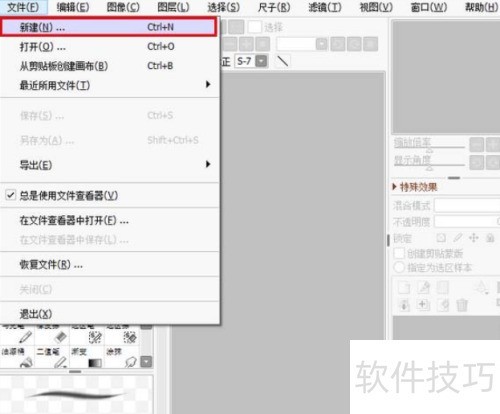Click the merge layer down icon
500x414 pixels.
coord(404,305)
